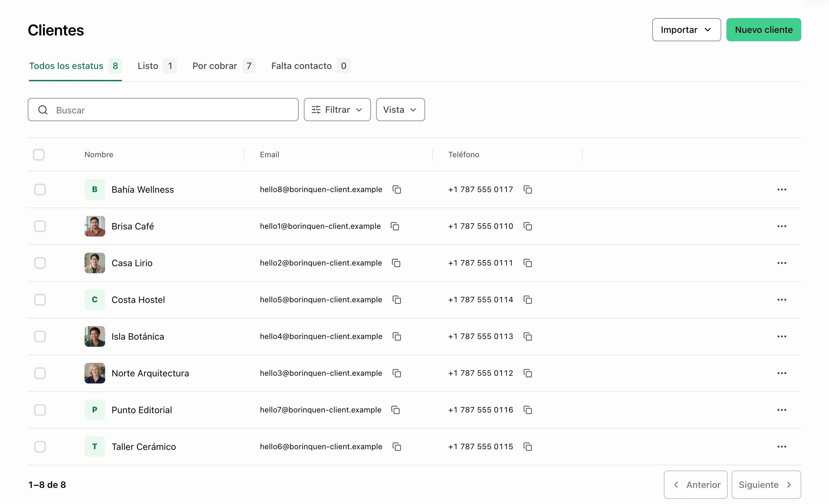Click phone number +1 787 555 0113
The height and width of the screenshot is (504, 829).
pos(480,336)
